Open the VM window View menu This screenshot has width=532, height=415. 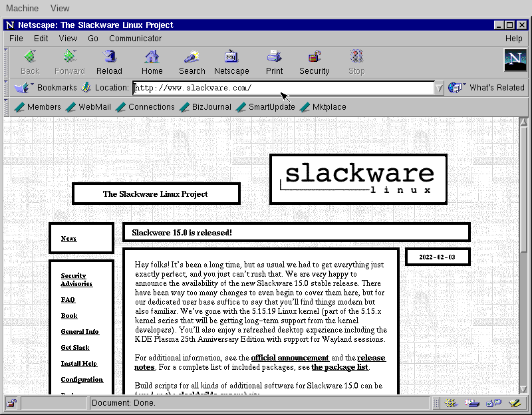click(60, 8)
